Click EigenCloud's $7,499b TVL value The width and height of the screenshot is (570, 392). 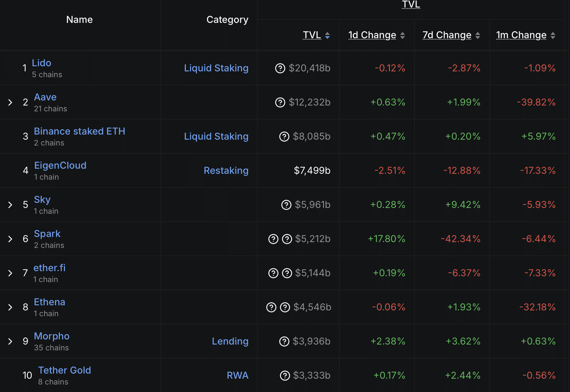(x=312, y=171)
